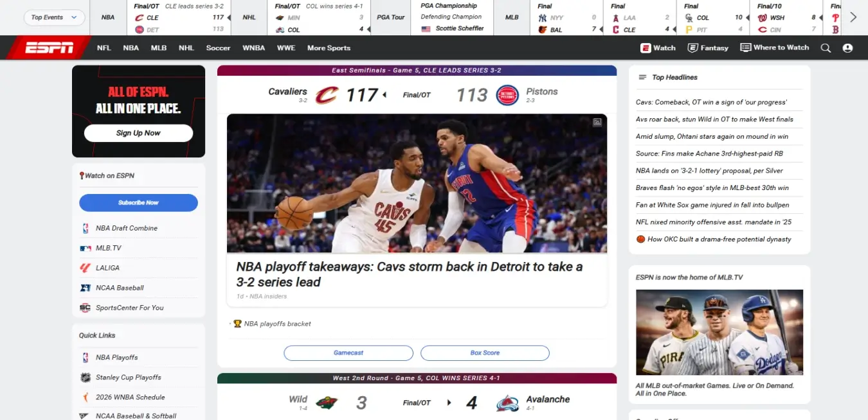Open the MLB.TV players promo image
This screenshot has width=868, height=420.
719,332
